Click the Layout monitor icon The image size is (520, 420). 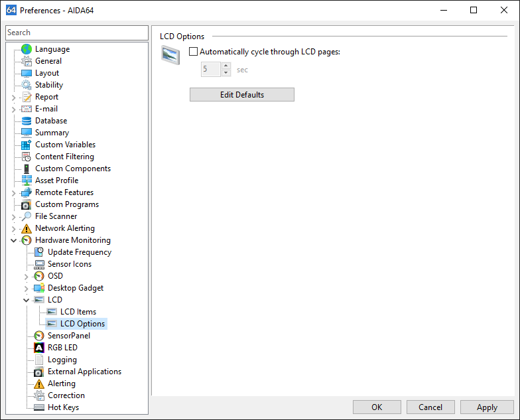[27, 73]
